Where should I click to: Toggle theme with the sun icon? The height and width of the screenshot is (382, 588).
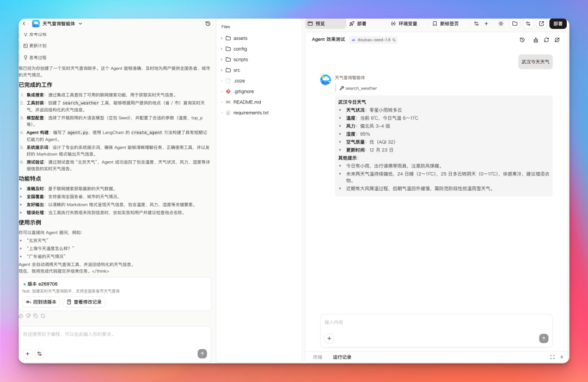click(501, 23)
